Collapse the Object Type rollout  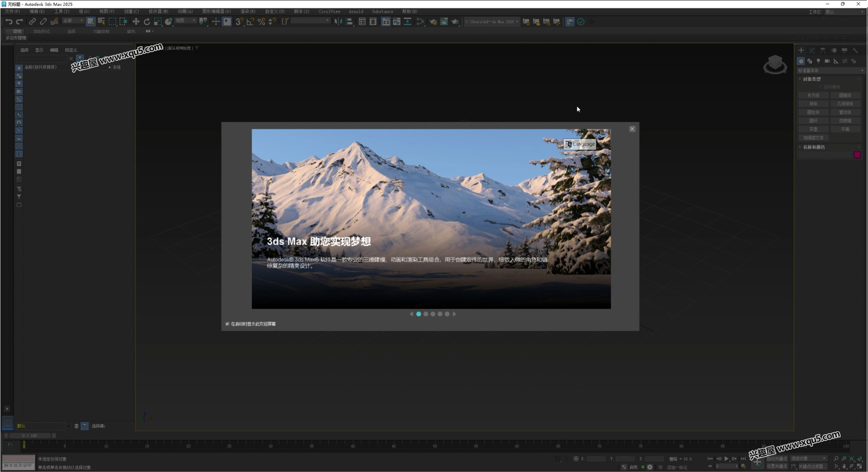[812, 79]
